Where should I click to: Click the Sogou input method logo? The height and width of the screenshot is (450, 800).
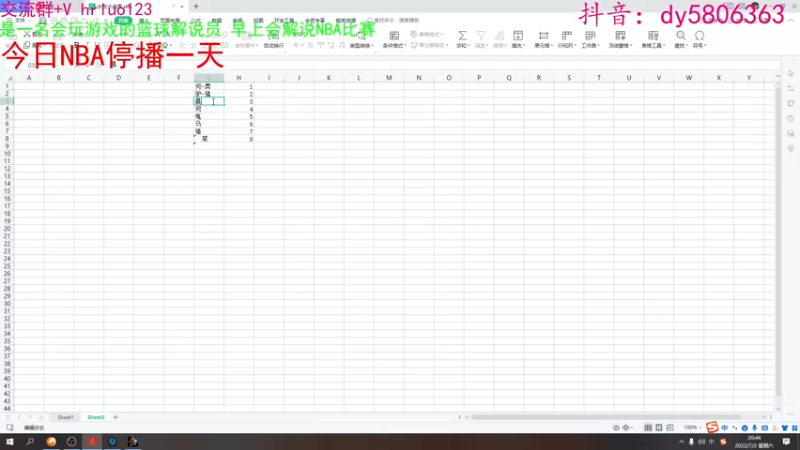coord(712,427)
